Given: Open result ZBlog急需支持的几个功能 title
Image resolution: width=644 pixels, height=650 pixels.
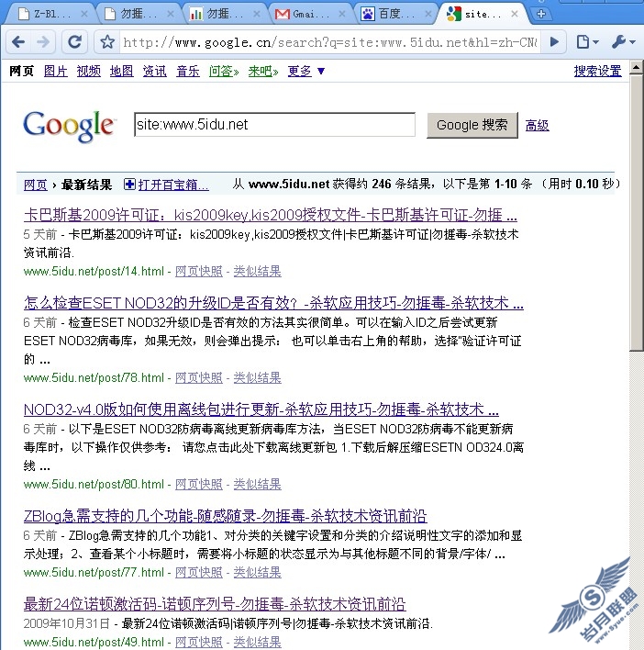Looking at the screenshot, I should pos(225,516).
